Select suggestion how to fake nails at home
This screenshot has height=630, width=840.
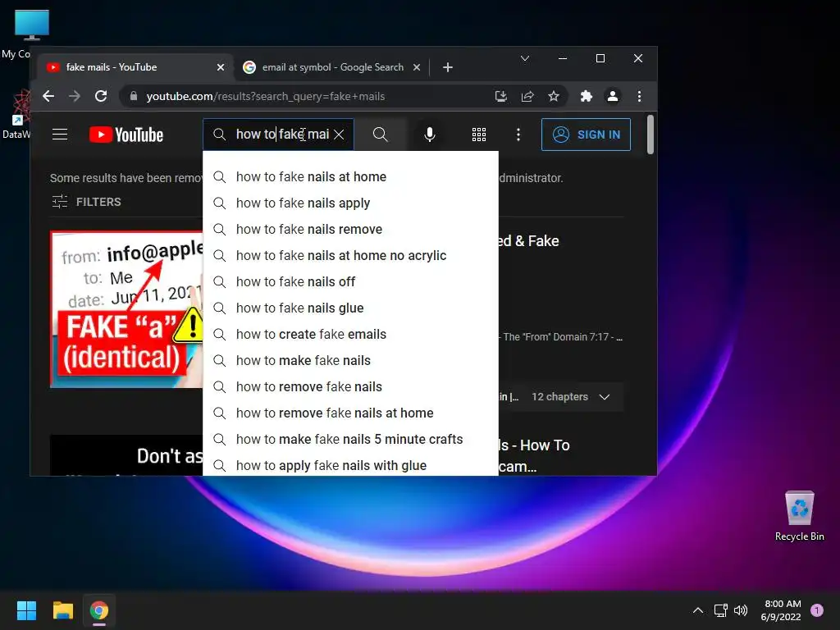tap(350, 177)
